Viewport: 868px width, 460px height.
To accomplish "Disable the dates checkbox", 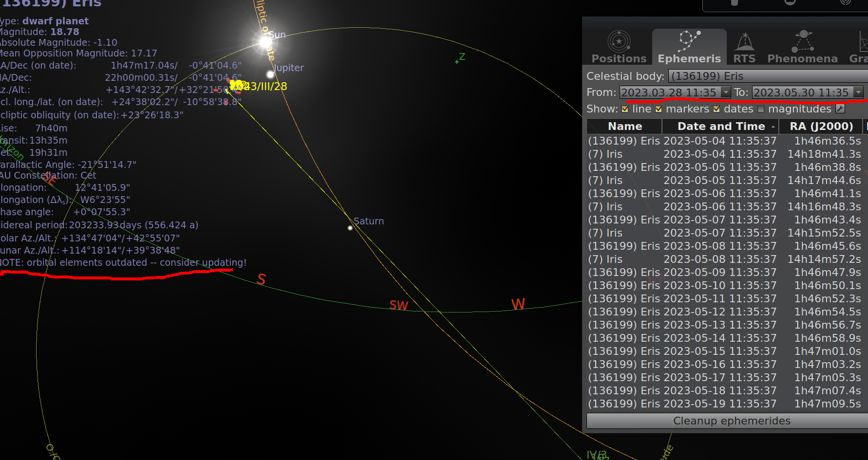I will tap(716, 109).
